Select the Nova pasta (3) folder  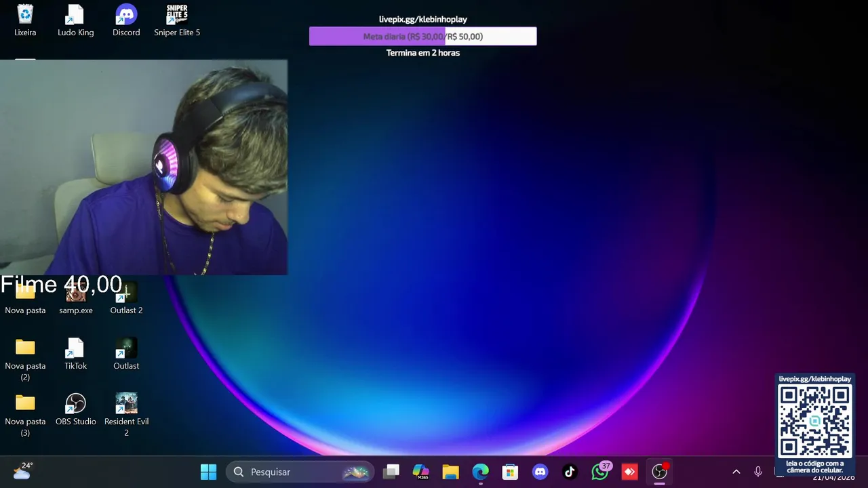click(x=25, y=415)
